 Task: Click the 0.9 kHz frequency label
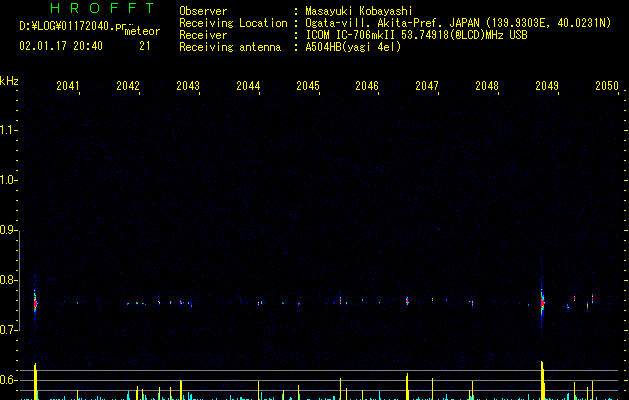click(8, 230)
